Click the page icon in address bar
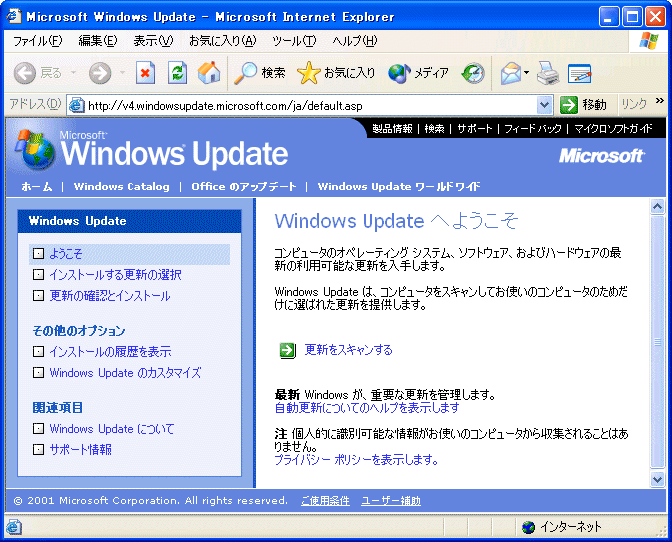 [77, 105]
